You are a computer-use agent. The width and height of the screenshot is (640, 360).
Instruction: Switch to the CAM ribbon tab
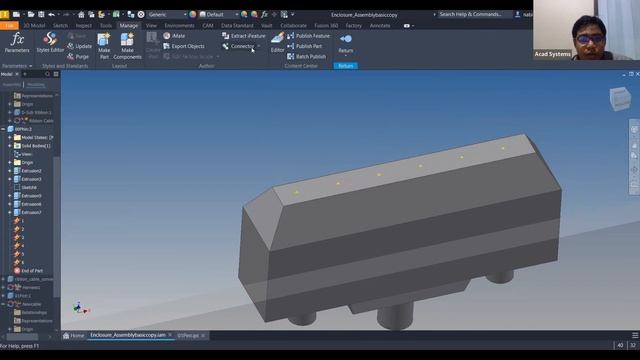[x=208, y=26]
